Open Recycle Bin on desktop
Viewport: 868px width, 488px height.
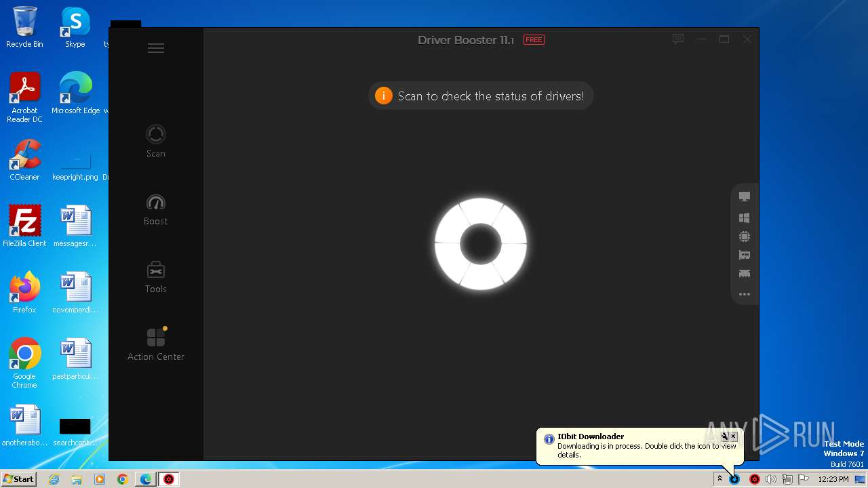click(x=24, y=27)
